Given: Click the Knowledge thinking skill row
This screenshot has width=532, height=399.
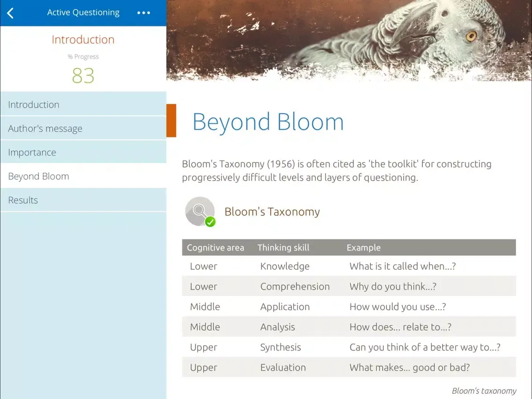Looking at the screenshot, I should coord(285,266).
